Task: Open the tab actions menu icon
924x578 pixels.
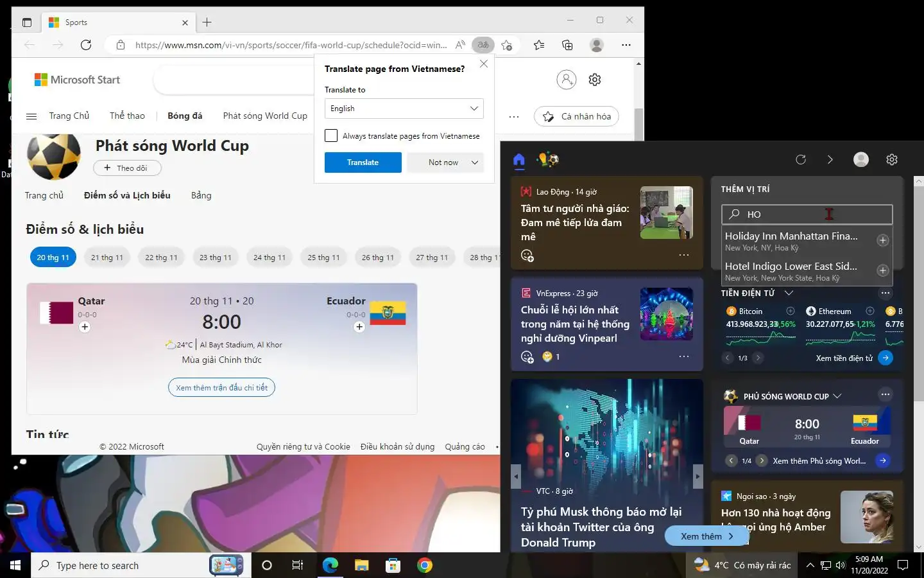Action: tap(27, 22)
